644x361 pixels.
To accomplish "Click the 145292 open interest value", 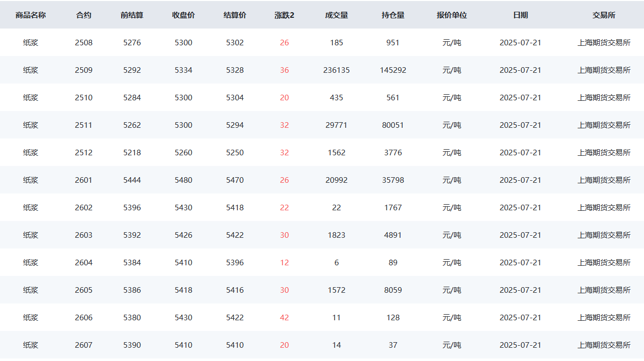I will coord(393,70).
